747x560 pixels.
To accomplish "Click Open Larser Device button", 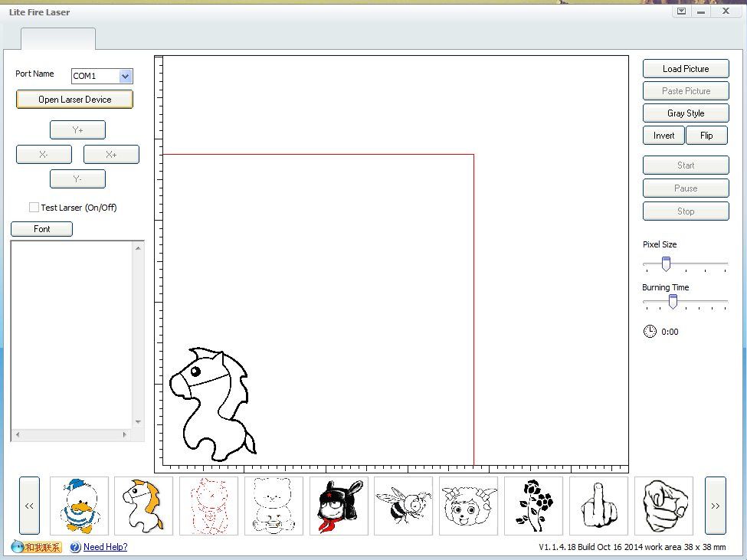I will (75, 99).
